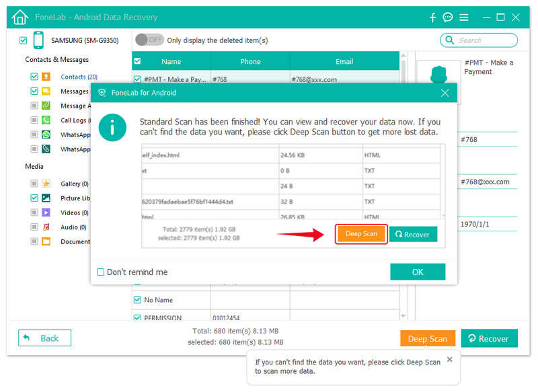Click the Search input field
This screenshot has width=538, height=392.
coord(479,40)
